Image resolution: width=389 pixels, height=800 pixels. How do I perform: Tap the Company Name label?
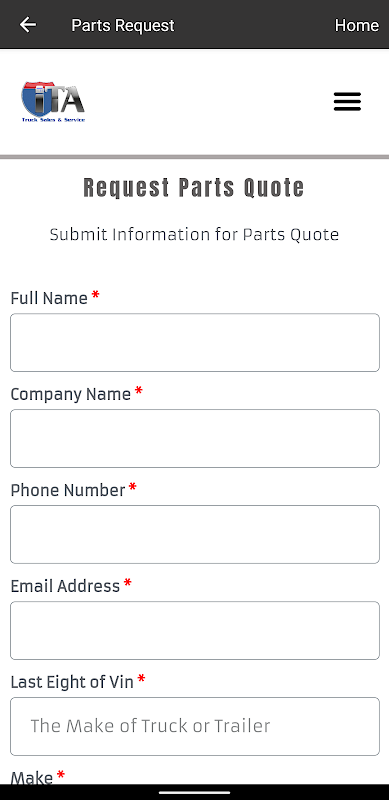70,394
